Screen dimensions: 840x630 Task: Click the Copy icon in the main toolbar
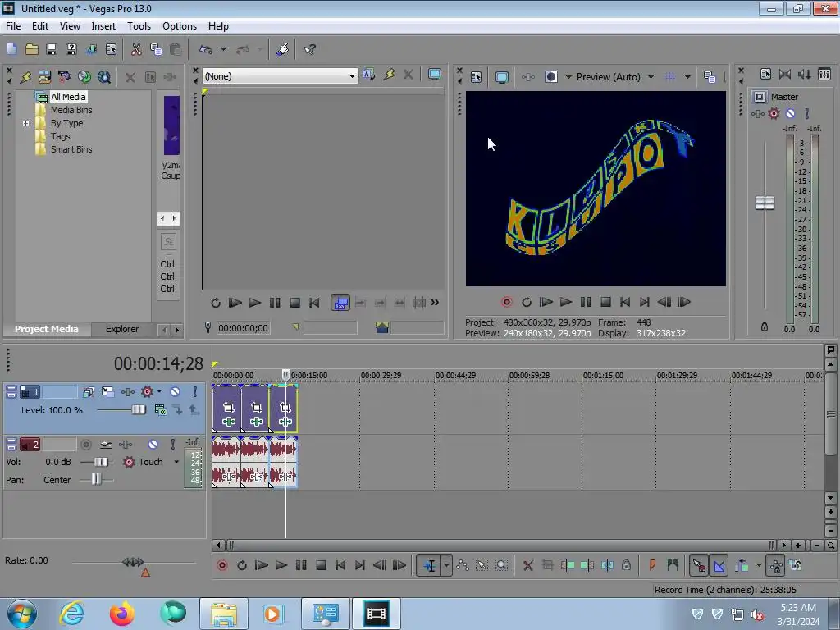pos(156,49)
